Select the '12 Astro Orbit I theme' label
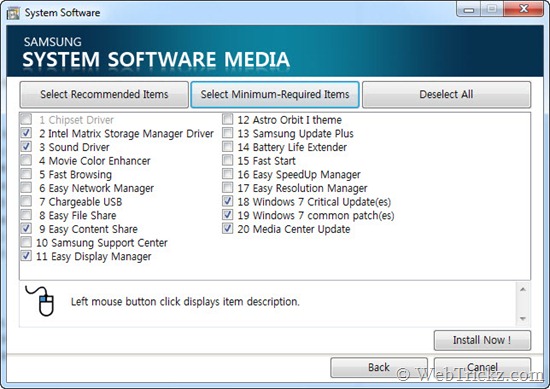This screenshot has width=550, height=389. click(289, 120)
